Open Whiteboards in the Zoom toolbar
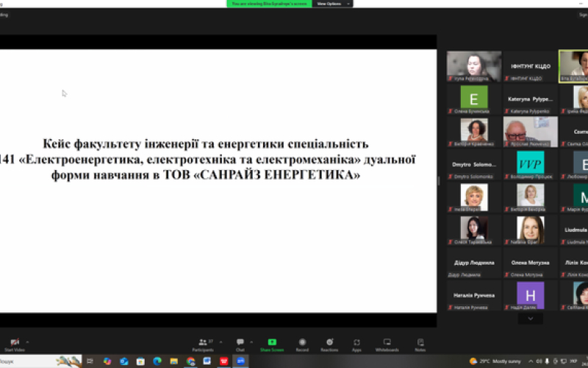 pyautogui.click(x=387, y=344)
